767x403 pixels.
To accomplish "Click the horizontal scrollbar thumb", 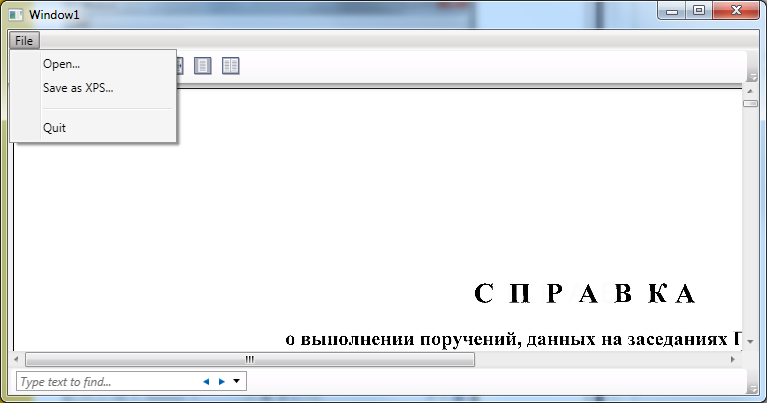I will [250, 359].
